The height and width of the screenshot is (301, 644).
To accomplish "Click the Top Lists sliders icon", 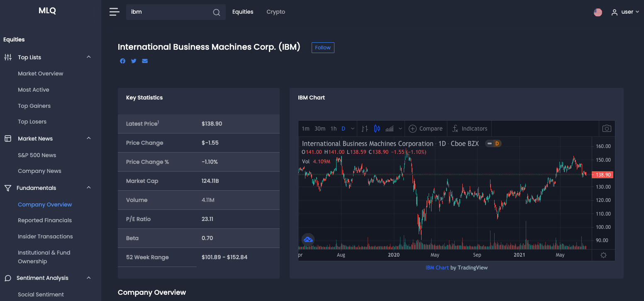I will [8, 57].
